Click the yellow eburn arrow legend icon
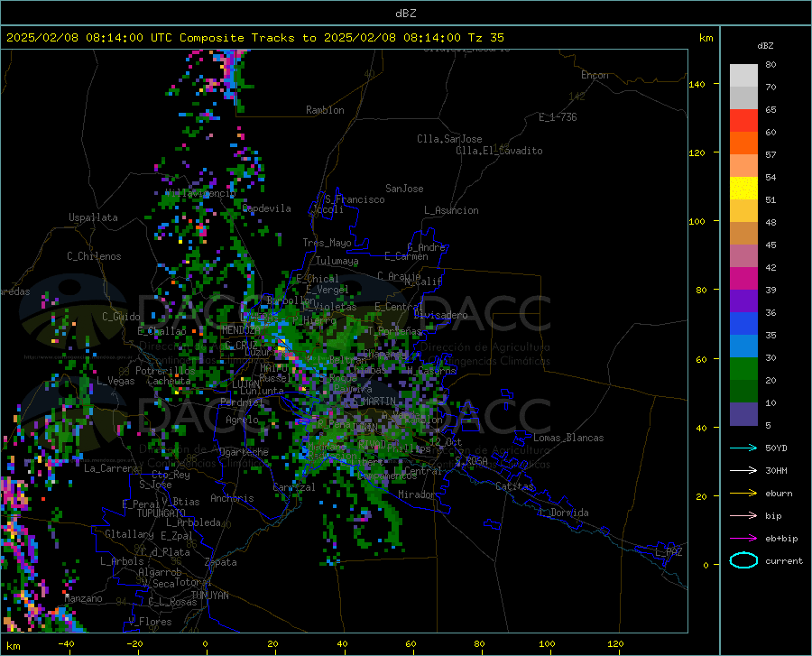The height and width of the screenshot is (656, 812). (743, 494)
